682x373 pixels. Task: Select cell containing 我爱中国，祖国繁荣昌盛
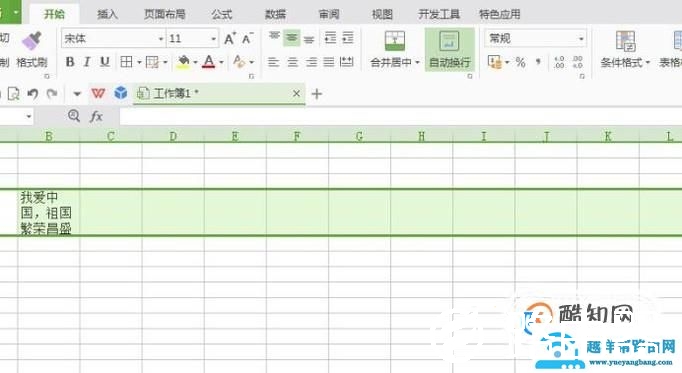49,213
